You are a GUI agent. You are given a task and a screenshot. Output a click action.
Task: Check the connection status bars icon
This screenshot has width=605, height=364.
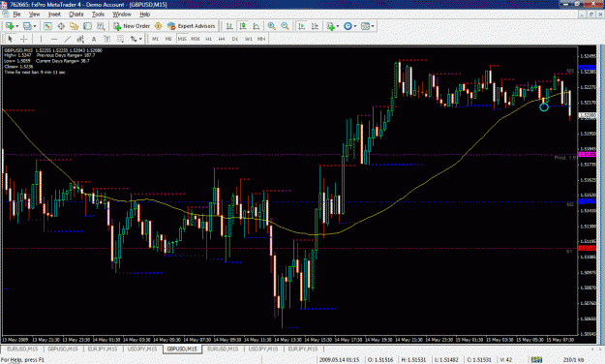point(536,359)
